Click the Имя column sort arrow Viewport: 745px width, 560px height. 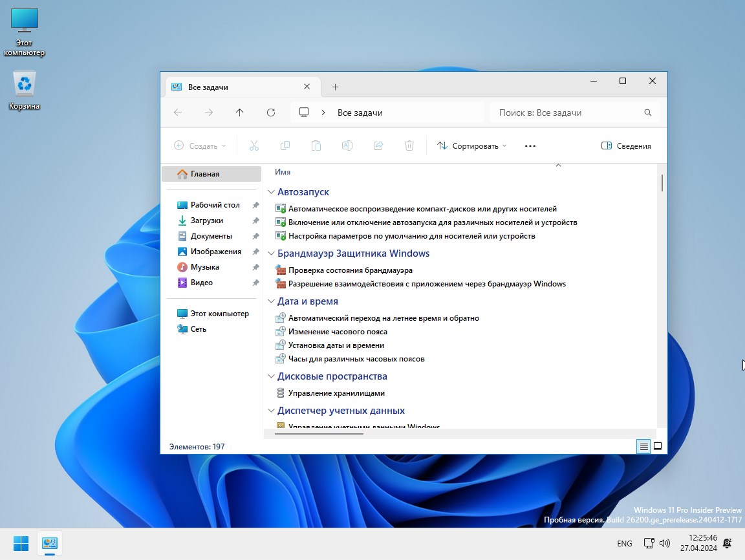click(x=558, y=166)
